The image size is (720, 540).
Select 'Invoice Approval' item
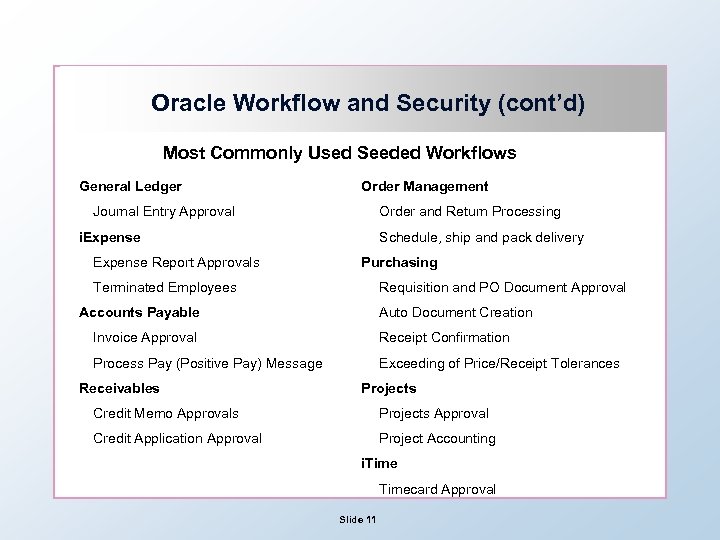coord(145,338)
